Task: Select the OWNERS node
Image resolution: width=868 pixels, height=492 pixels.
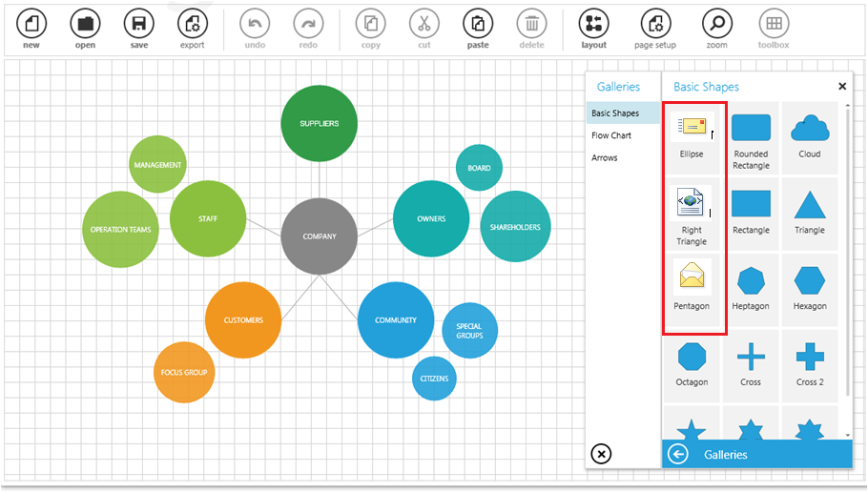Action: tap(431, 218)
